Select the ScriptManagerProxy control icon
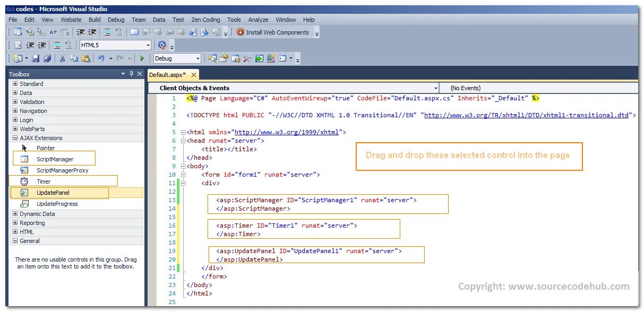The image size is (644, 312). point(24,170)
